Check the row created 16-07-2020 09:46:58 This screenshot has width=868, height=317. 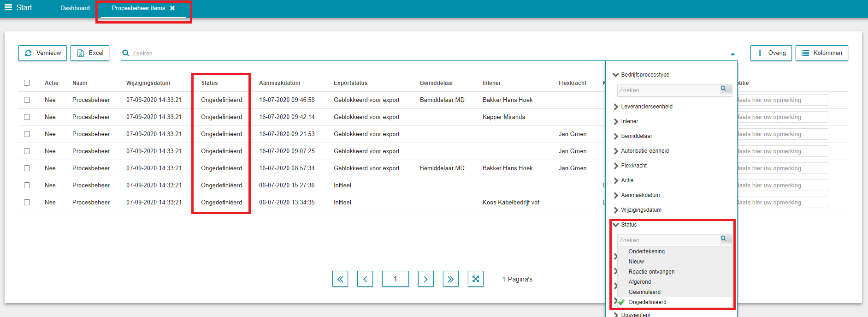point(27,100)
